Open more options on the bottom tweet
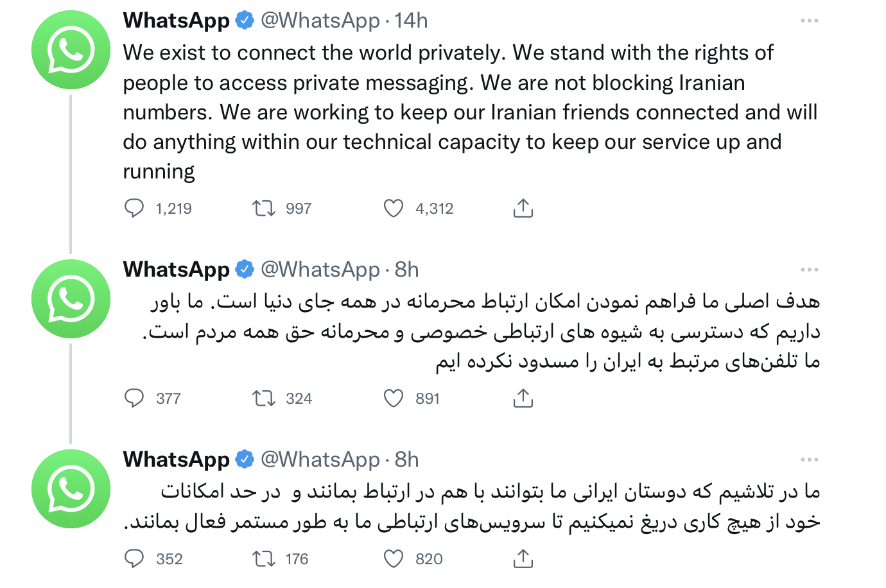Image resolution: width=886 pixels, height=588 pixels. pyautogui.click(x=810, y=460)
